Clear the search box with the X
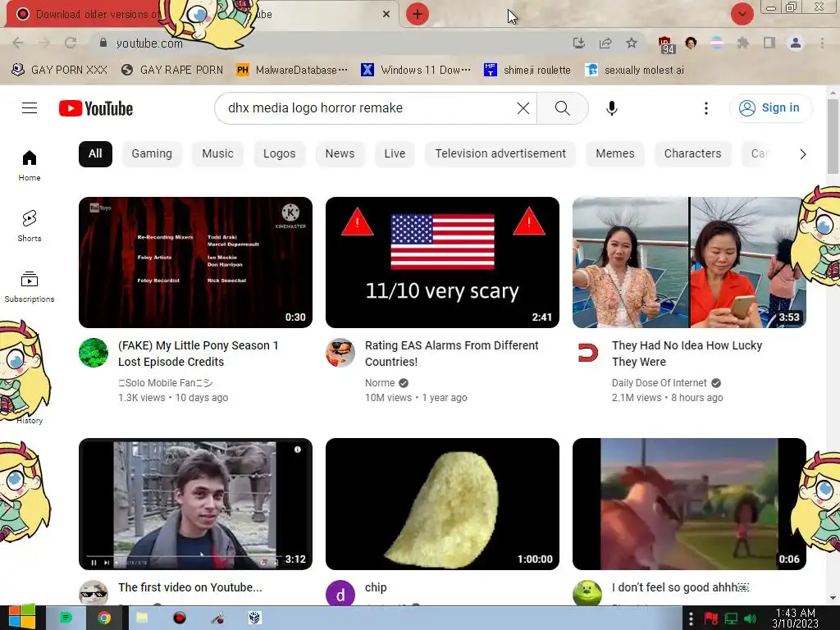 (523, 108)
